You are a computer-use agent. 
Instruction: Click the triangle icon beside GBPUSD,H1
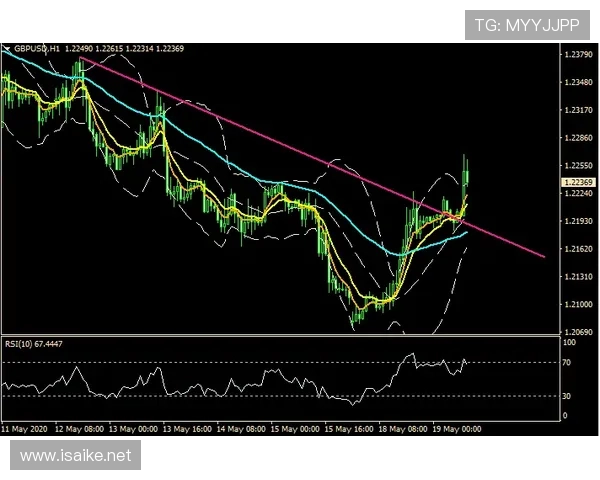[6, 48]
